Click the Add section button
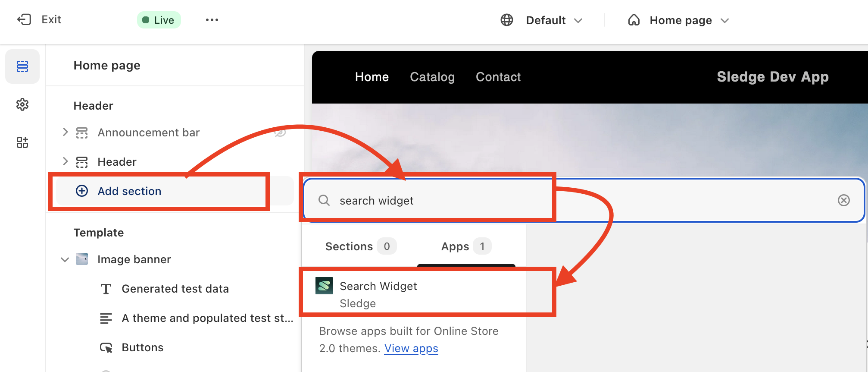 coord(129,191)
